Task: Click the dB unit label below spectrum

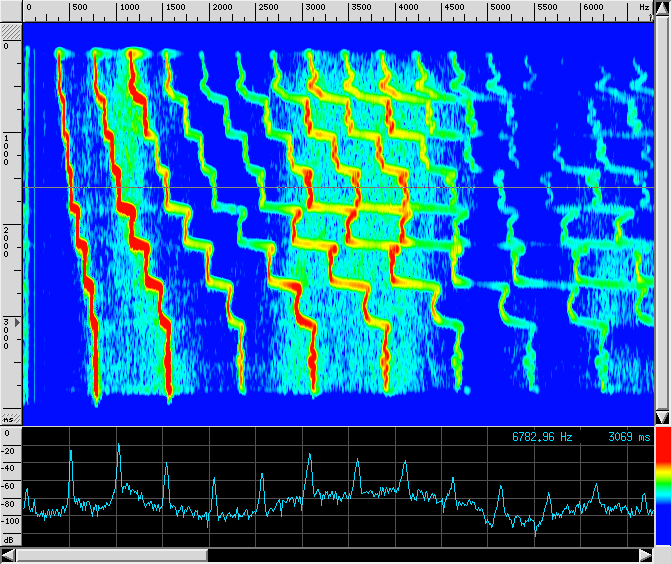Action: pos(9,539)
